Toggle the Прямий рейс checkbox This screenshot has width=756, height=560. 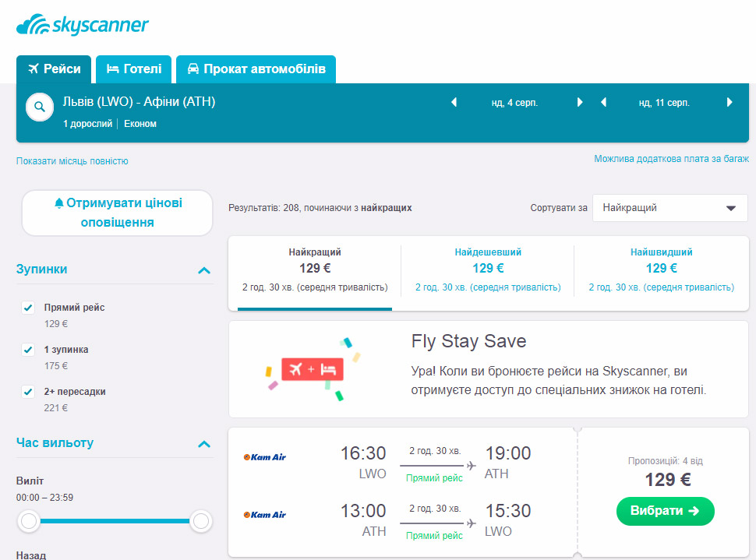tap(28, 308)
